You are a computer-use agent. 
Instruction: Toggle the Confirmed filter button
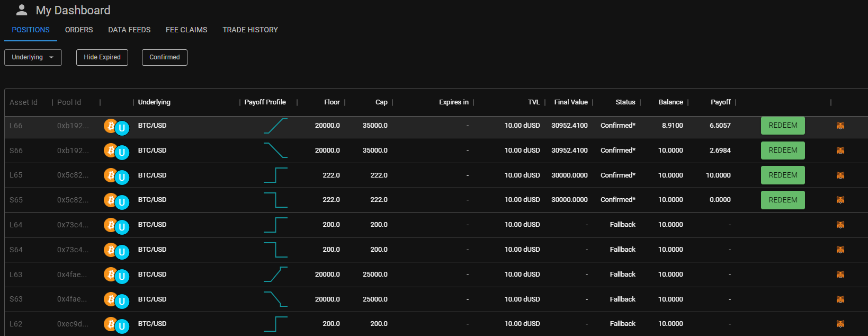click(x=164, y=57)
